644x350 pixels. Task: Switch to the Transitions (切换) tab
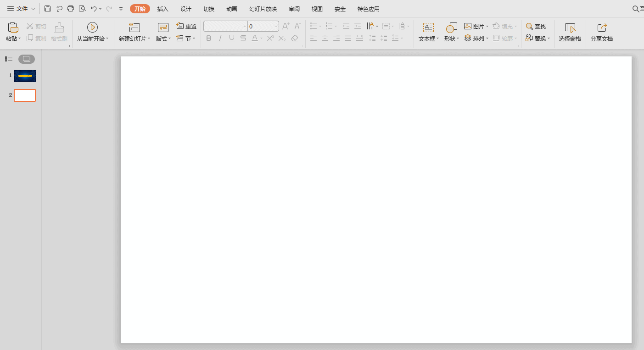[209, 9]
